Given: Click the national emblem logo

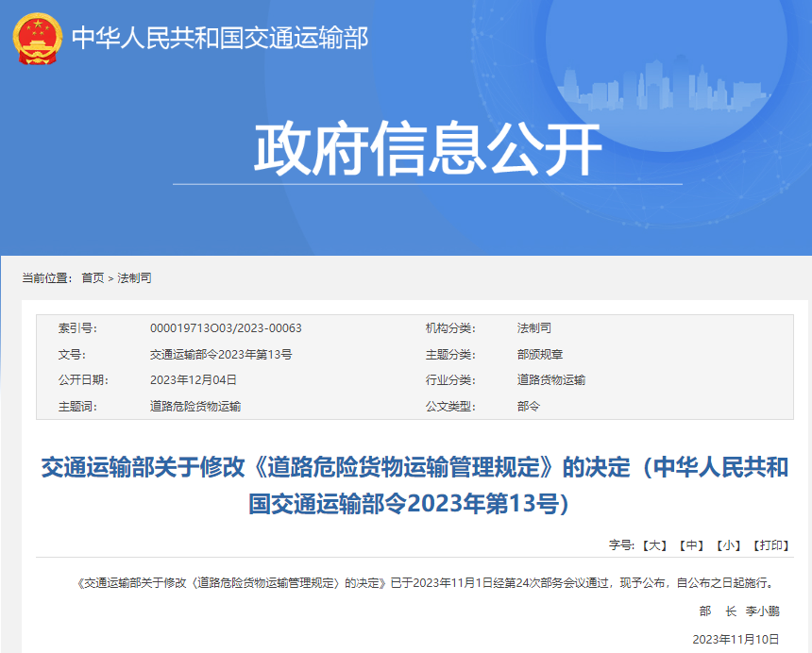Looking at the screenshot, I should (x=37, y=38).
